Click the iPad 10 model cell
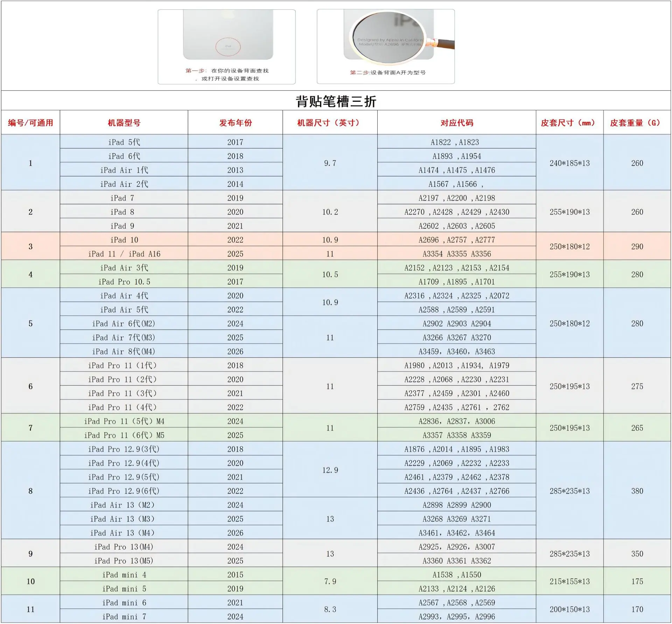 pyautogui.click(x=124, y=240)
